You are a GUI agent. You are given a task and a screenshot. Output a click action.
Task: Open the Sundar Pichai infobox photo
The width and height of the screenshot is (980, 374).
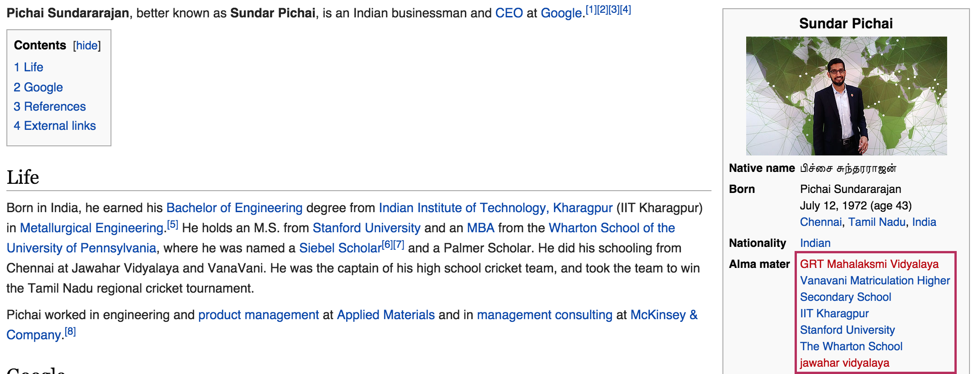point(846,96)
